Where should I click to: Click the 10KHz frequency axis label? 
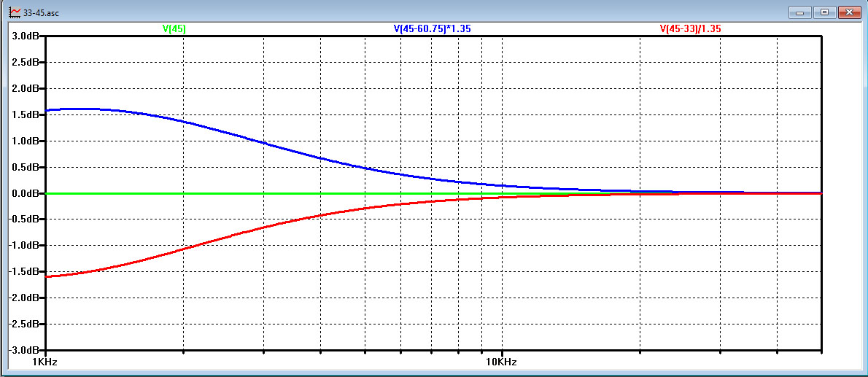pos(502,362)
